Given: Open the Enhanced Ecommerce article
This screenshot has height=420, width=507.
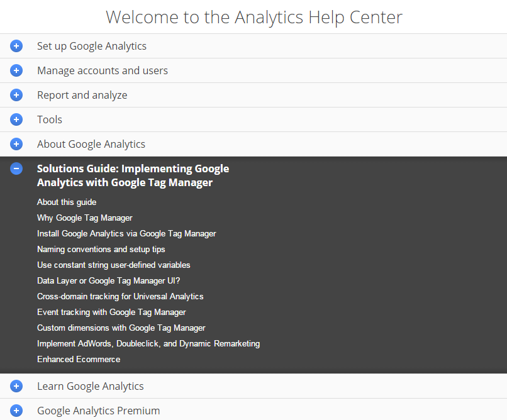Looking at the screenshot, I should [79, 359].
